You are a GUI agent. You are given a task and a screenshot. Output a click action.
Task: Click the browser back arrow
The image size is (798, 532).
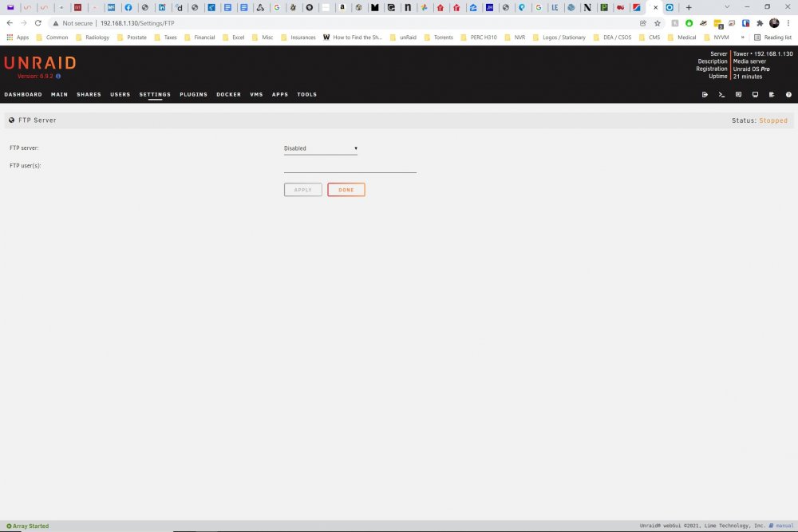(10, 23)
